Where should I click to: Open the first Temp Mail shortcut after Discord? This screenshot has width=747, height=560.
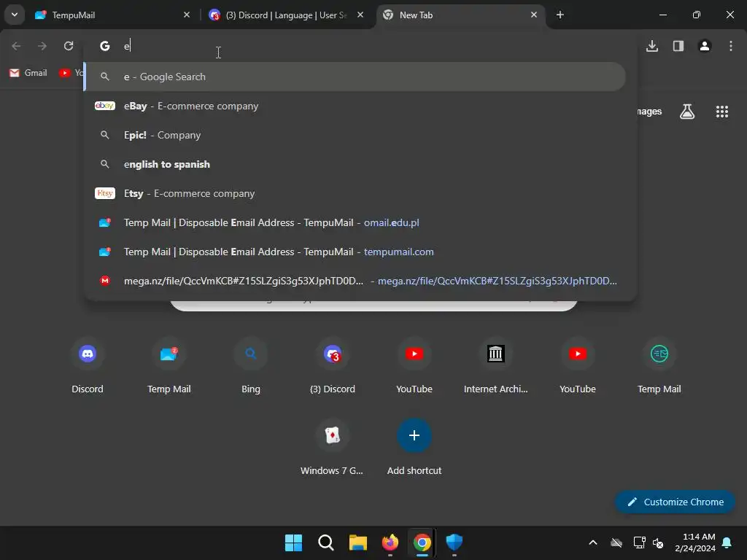169,366
